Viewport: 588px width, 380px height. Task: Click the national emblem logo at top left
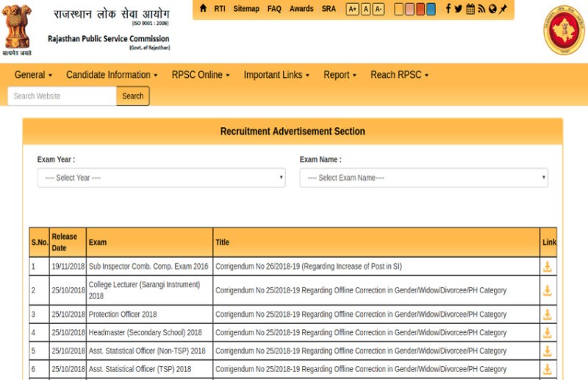16,30
